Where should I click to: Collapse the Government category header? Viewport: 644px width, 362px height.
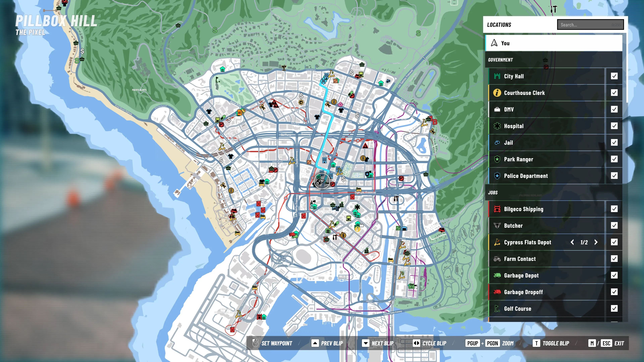554,60
